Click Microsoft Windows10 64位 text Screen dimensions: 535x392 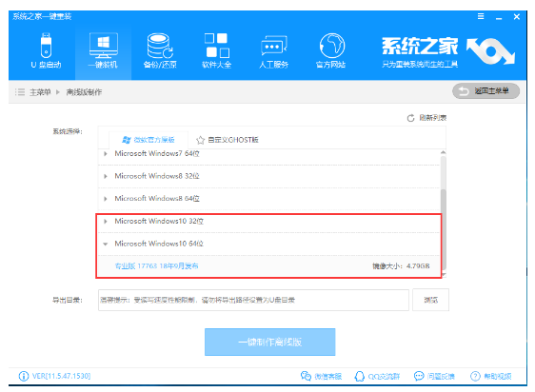[159, 244]
